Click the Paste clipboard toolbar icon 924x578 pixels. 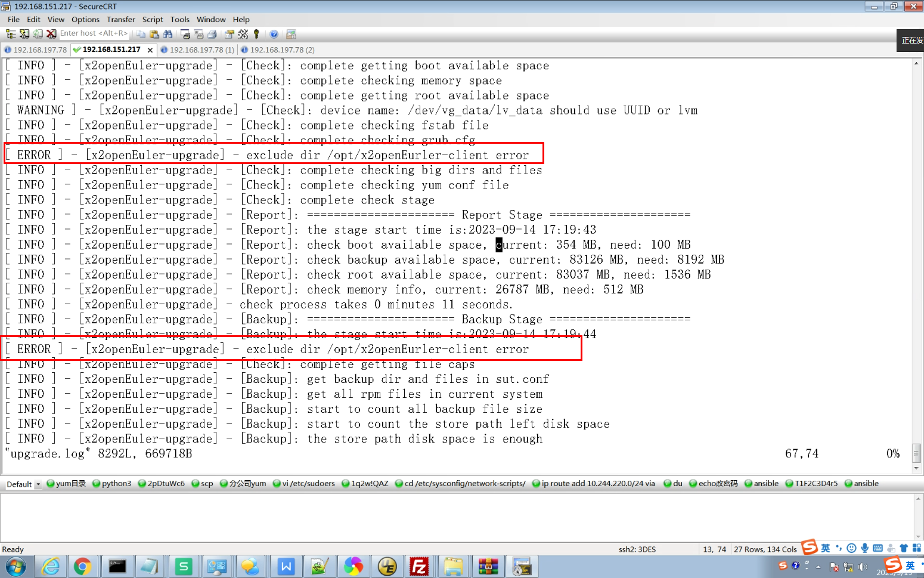click(154, 34)
